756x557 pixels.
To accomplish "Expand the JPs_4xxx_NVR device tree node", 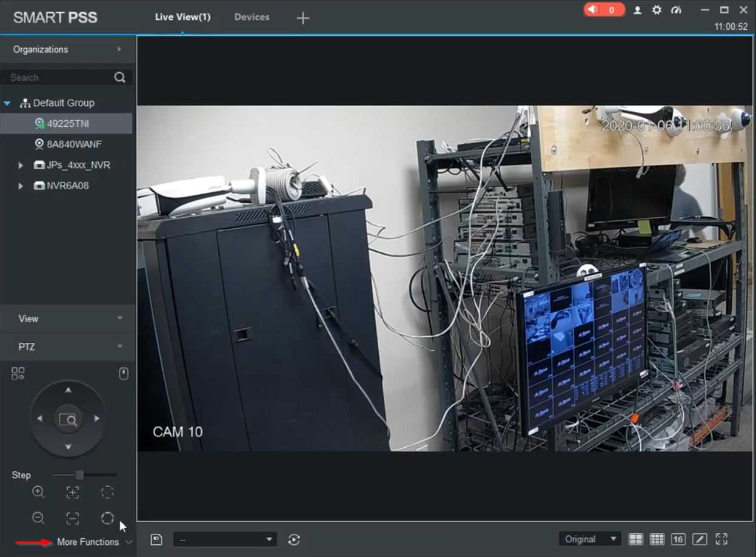I will coord(21,165).
